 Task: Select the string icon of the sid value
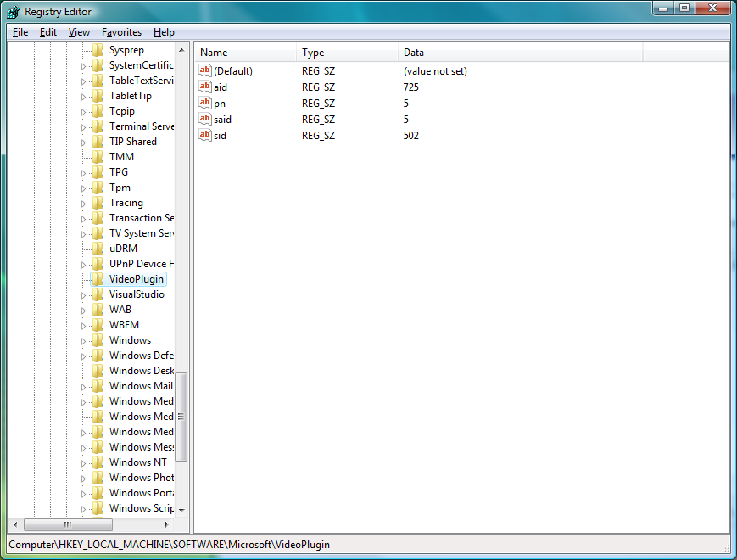[x=205, y=135]
